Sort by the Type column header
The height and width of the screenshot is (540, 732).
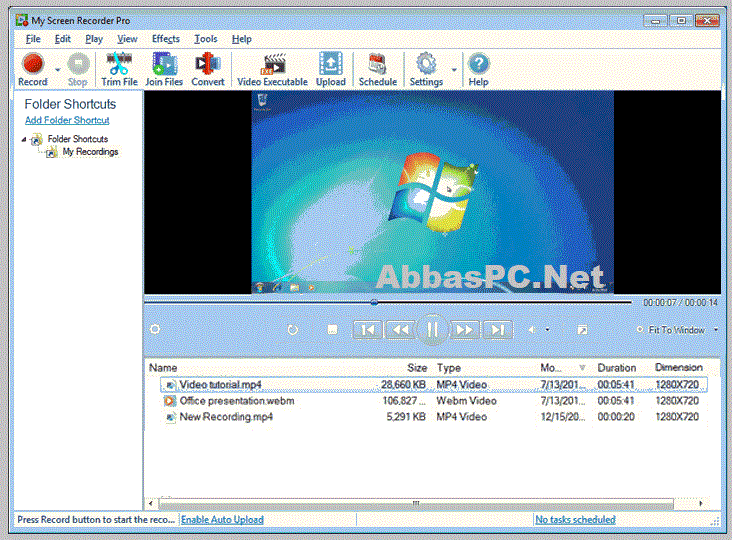pyautogui.click(x=449, y=368)
